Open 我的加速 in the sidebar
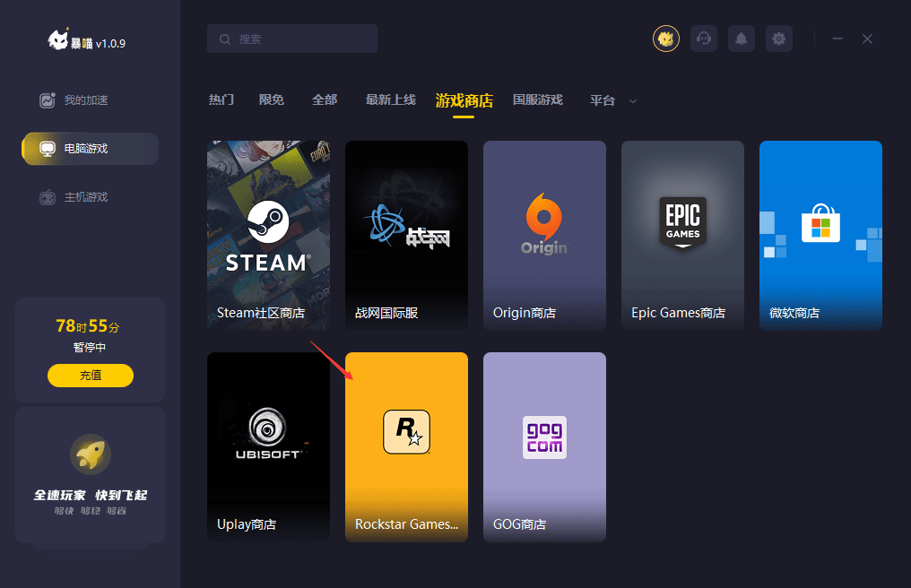This screenshot has height=588, width=911. tap(86, 100)
